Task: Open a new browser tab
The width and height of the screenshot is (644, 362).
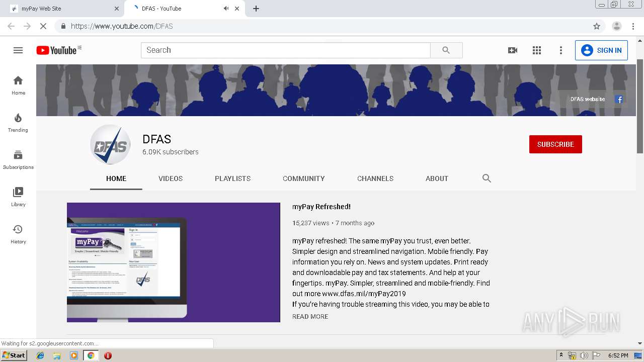Action: click(x=256, y=9)
